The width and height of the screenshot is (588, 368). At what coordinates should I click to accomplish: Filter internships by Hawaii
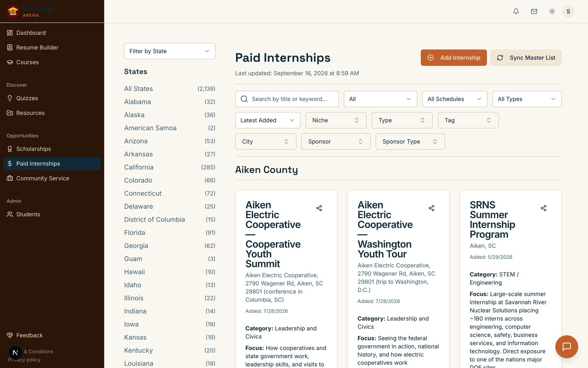(x=170, y=272)
